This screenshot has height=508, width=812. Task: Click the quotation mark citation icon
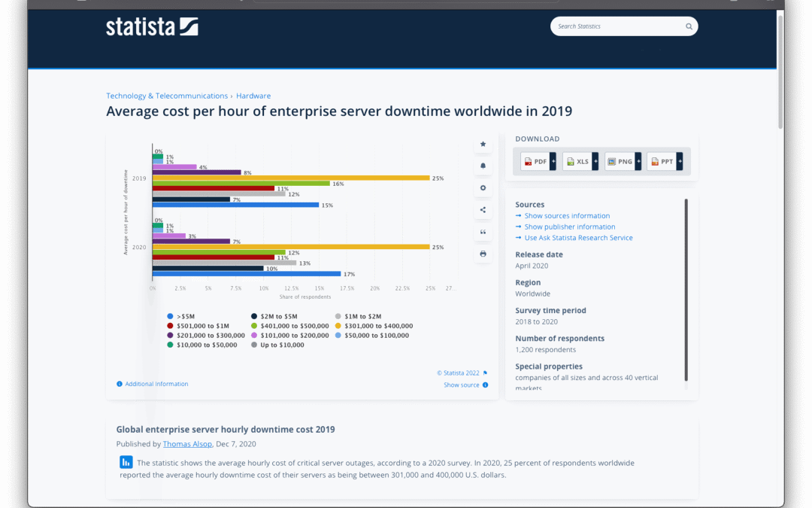483,232
